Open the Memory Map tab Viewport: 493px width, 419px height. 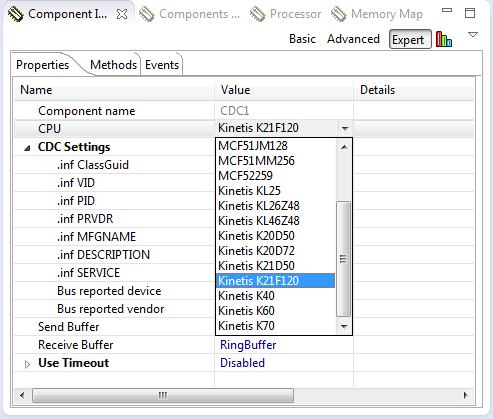[377, 14]
